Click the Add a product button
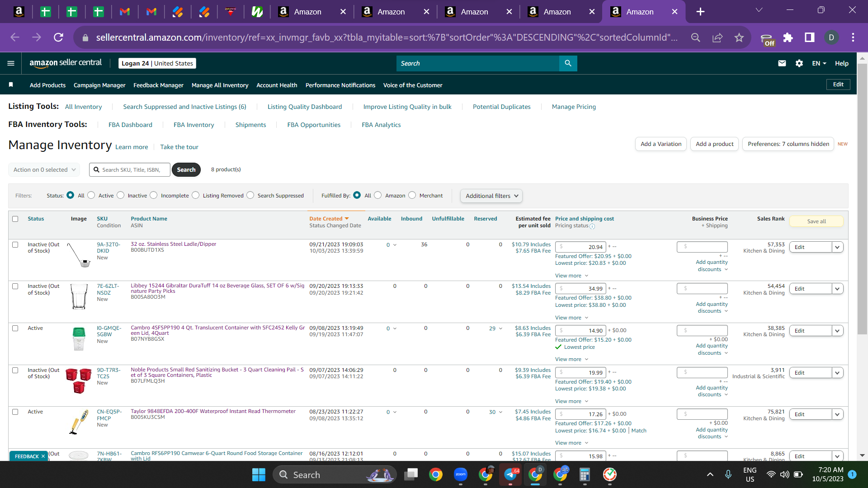868x488 pixels. (714, 144)
